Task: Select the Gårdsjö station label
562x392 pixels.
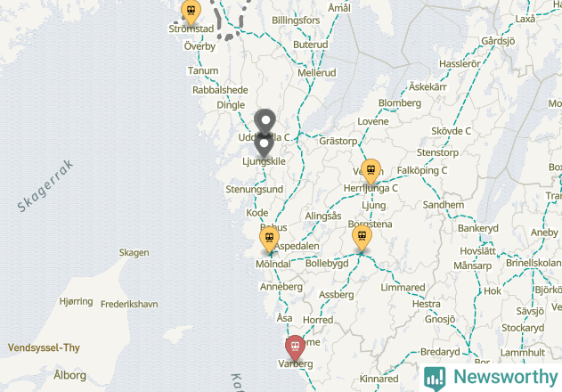Action: (498, 41)
